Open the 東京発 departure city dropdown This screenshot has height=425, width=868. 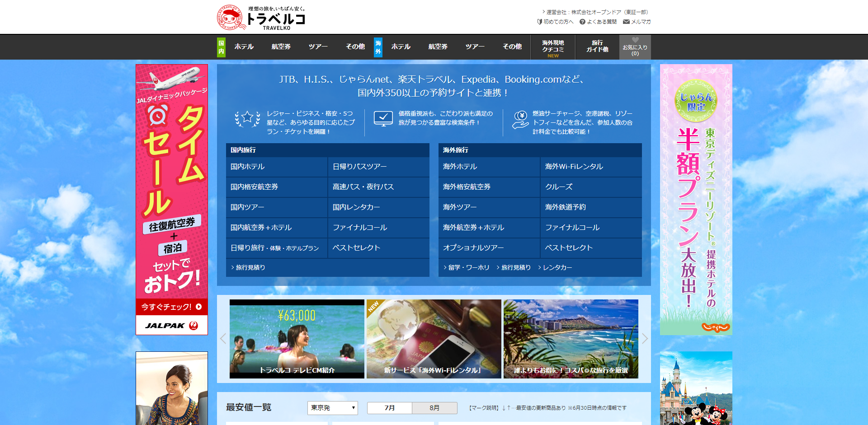(332, 408)
